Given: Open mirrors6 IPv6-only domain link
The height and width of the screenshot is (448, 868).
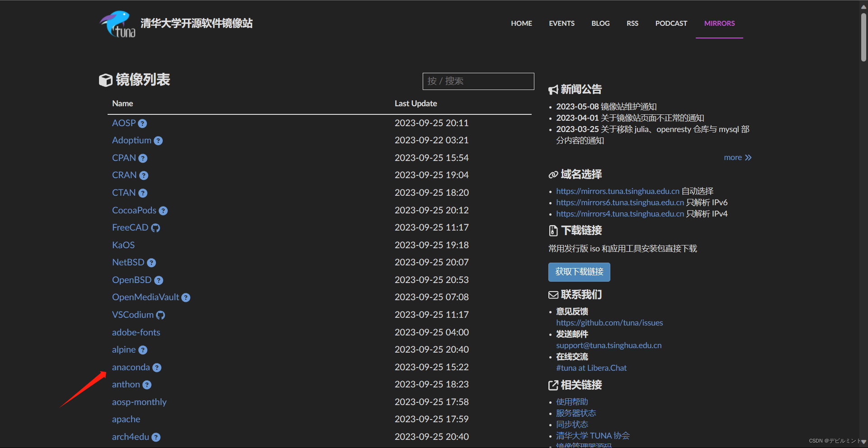Looking at the screenshot, I should click(x=620, y=203).
